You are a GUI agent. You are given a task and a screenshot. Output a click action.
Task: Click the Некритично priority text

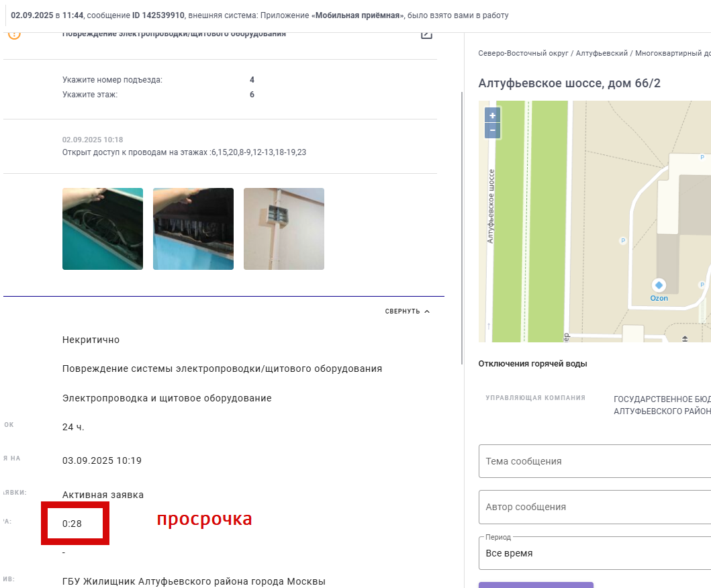click(91, 340)
